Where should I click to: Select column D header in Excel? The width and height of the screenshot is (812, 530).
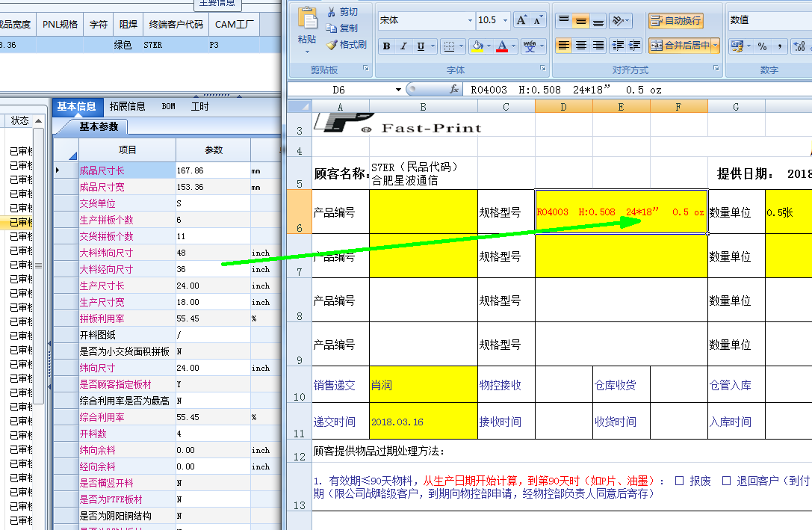pyautogui.click(x=563, y=107)
